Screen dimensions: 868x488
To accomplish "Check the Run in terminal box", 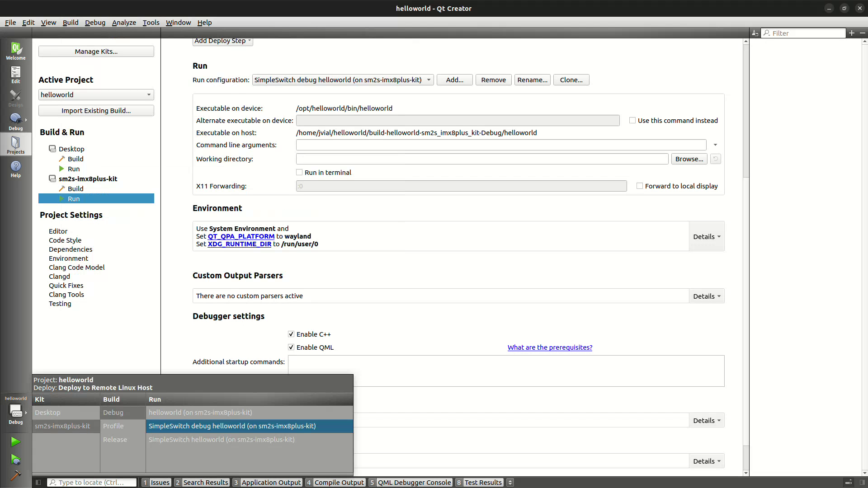I will [x=299, y=172].
